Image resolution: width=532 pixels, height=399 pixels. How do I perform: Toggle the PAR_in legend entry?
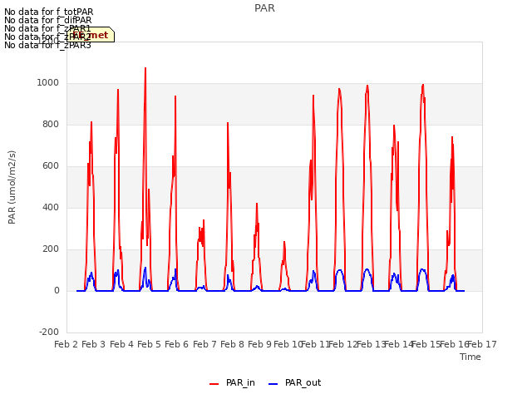(232, 383)
